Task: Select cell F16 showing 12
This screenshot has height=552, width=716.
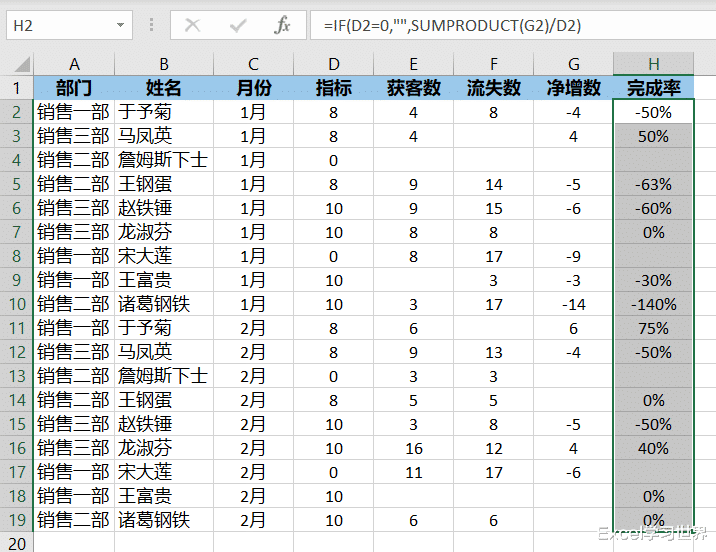Action: pos(494,448)
